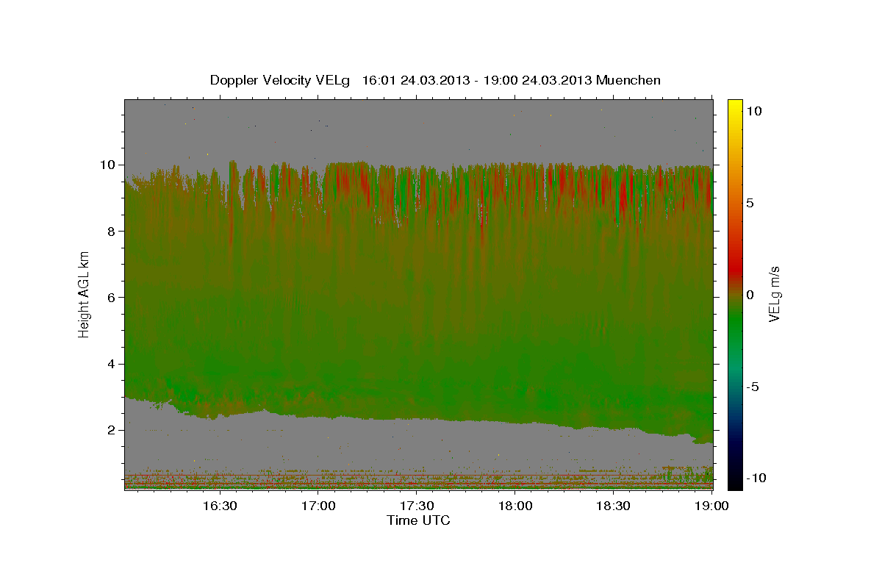Click the colorbar tick label -10
Viewport: 882px width, 588px height.
pos(756,478)
